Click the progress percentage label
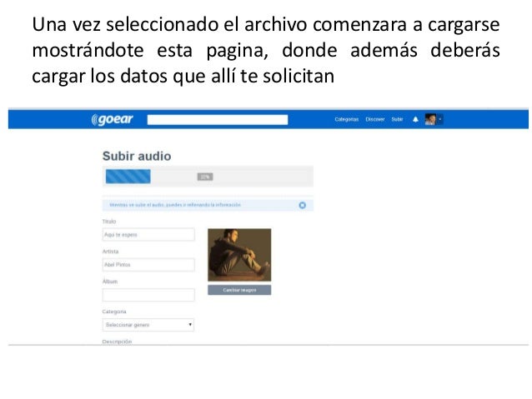This screenshot has width=532, height=399. (205, 177)
